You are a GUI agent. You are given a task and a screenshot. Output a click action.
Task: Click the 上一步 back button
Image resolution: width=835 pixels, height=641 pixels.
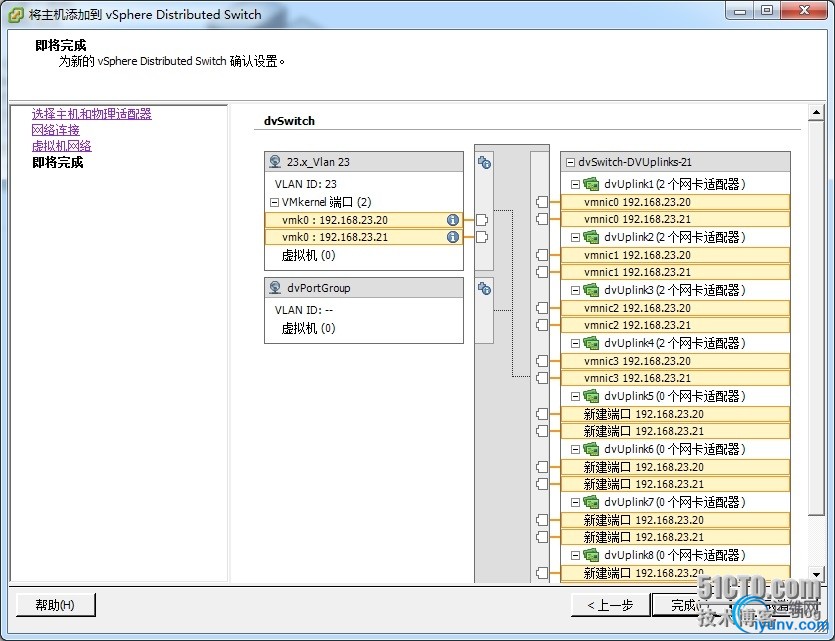tap(610, 605)
